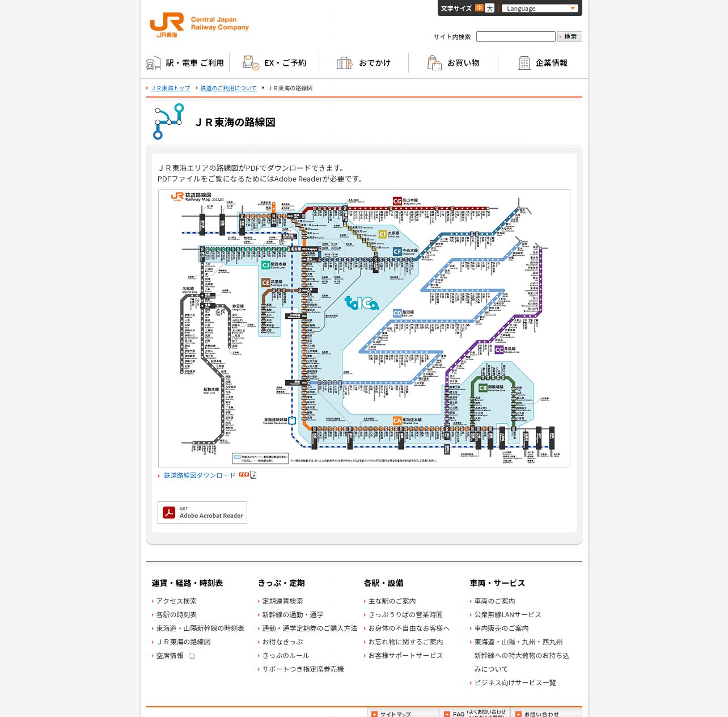The image size is (728, 717).
Task: Click the 検索 search button
Action: point(570,36)
